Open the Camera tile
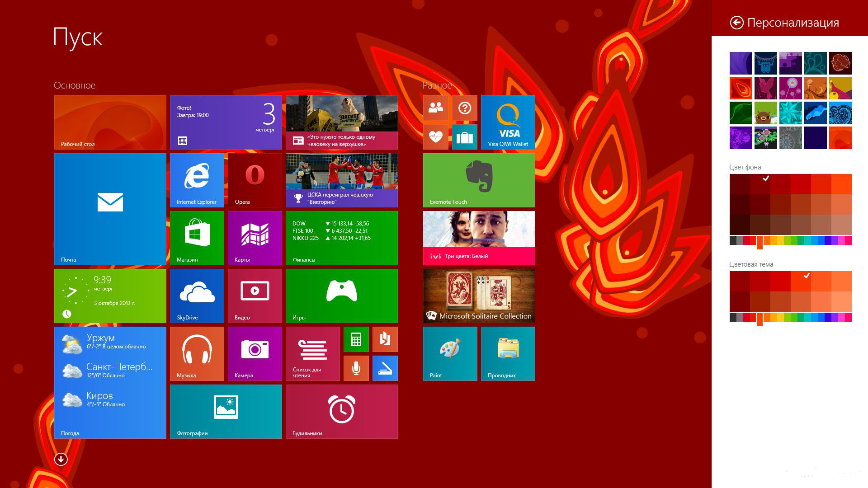868x488 pixels. pyautogui.click(x=255, y=353)
